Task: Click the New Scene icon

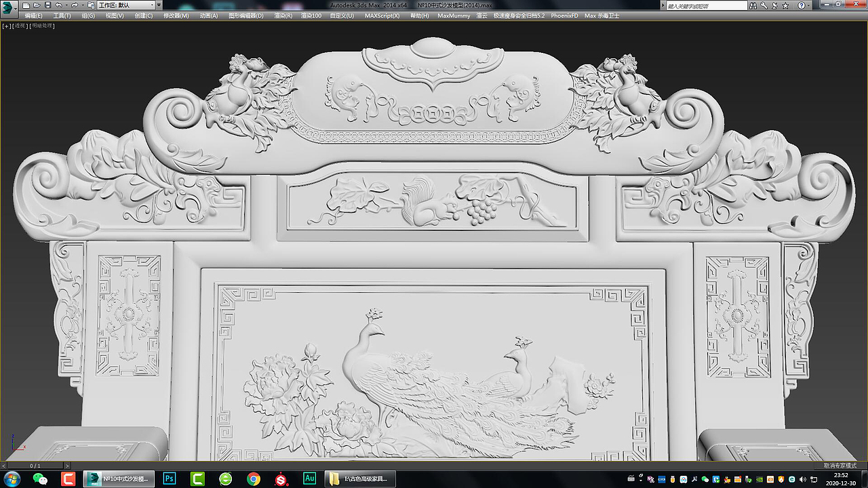Action: point(26,5)
